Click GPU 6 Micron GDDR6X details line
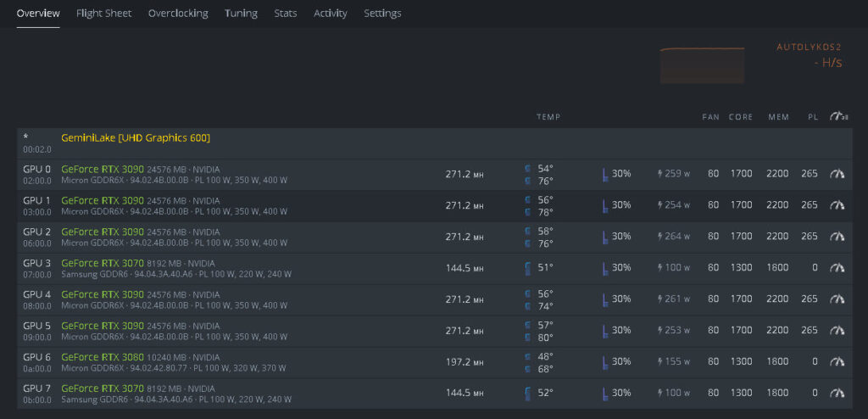The width and height of the screenshot is (868, 419). coord(173,368)
